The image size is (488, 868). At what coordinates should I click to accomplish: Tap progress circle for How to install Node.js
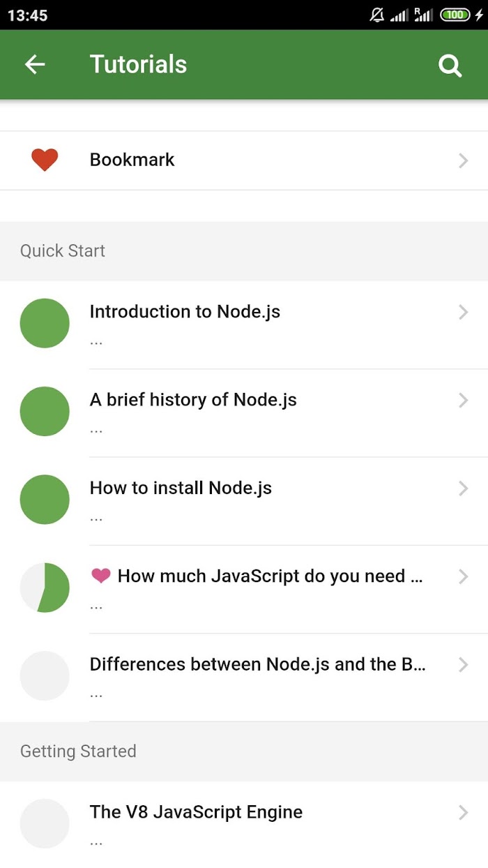click(45, 500)
